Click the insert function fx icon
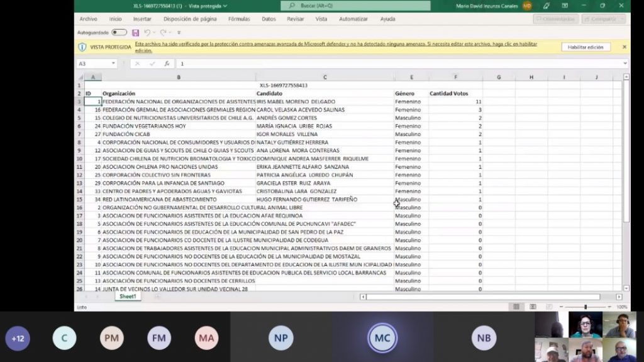Image resolution: width=644 pixels, height=362 pixels. tap(167, 64)
